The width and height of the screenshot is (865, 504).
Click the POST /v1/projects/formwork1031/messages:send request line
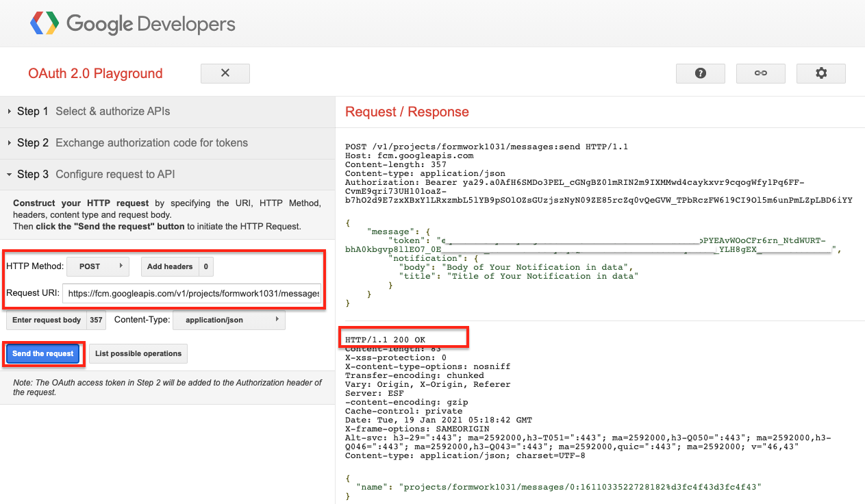click(486, 147)
